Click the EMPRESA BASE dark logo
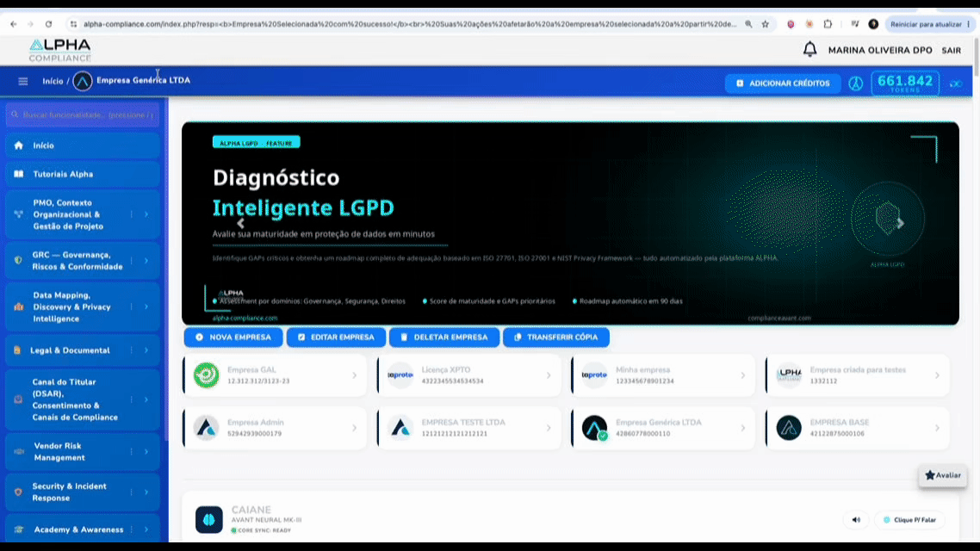 (x=789, y=428)
